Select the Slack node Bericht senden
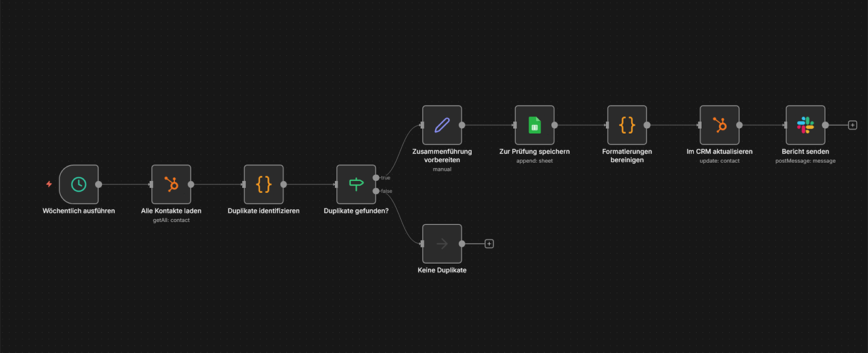Screen dimensions: 868x353 tap(805, 124)
